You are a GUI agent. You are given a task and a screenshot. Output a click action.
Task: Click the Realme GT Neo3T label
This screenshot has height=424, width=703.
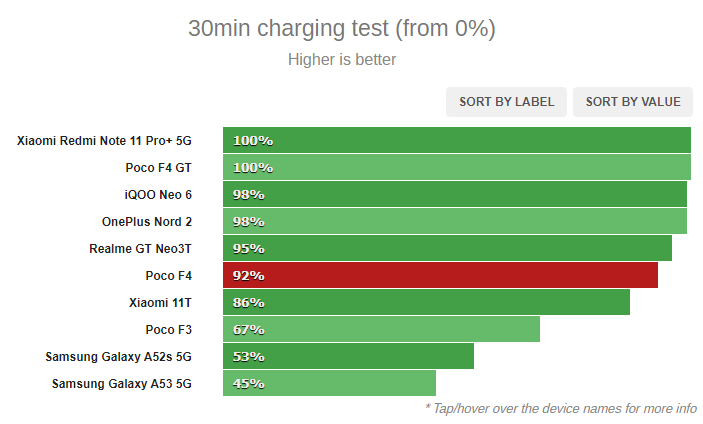click(x=140, y=248)
